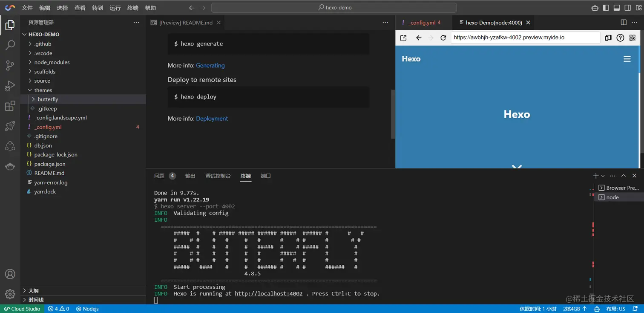Open the new terminal profile dropdown arrow
The image size is (644, 313).
click(x=603, y=176)
